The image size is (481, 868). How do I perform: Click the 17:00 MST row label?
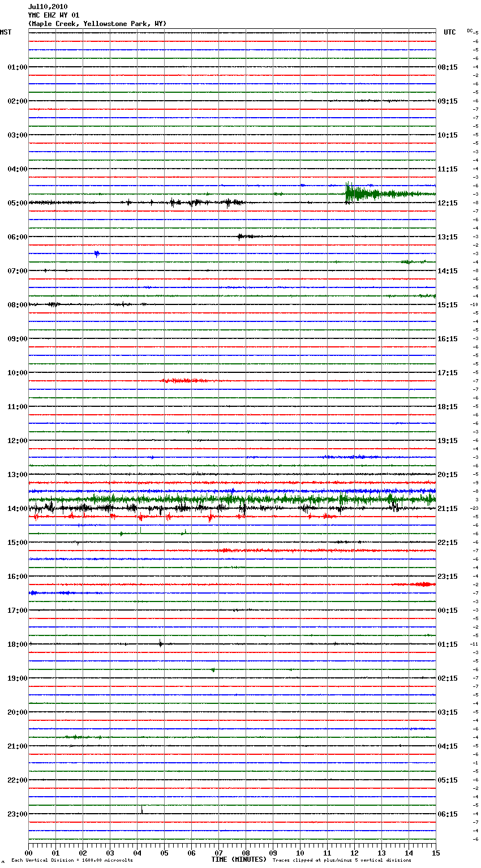(x=18, y=611)
